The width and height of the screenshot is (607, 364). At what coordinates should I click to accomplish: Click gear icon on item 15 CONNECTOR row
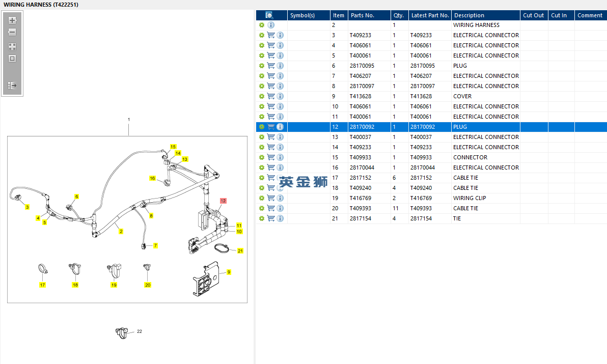[x=262, y=157]
